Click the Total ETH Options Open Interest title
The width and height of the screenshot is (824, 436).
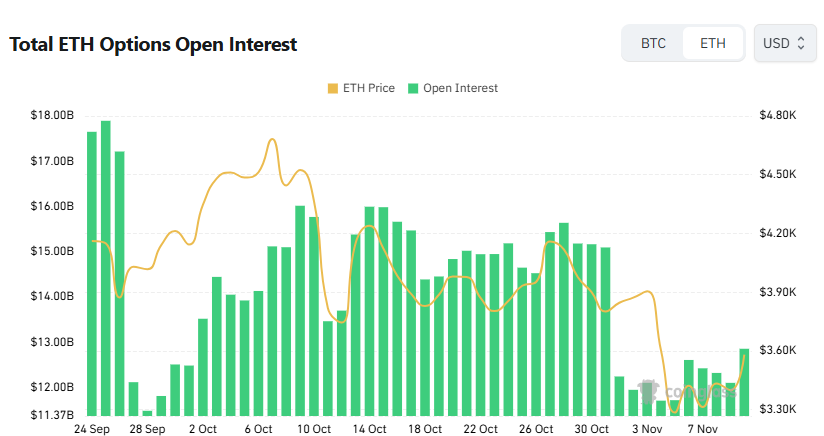[153, 45]
